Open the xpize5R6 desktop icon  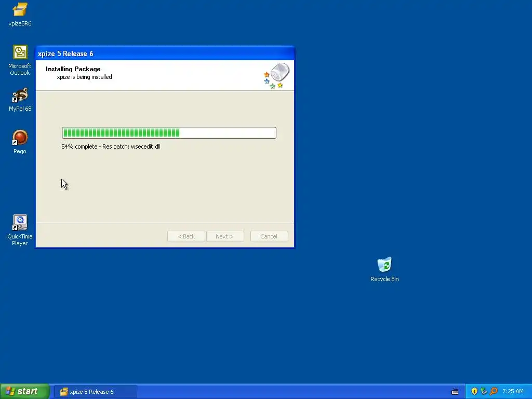(20, 15)
